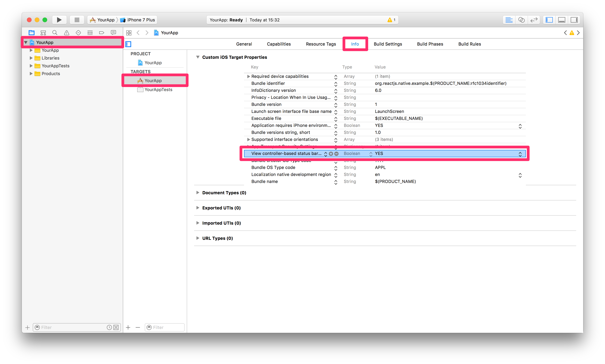605x364 pixels.
Task: Click the Run (play) button
Action: (59, 20)
